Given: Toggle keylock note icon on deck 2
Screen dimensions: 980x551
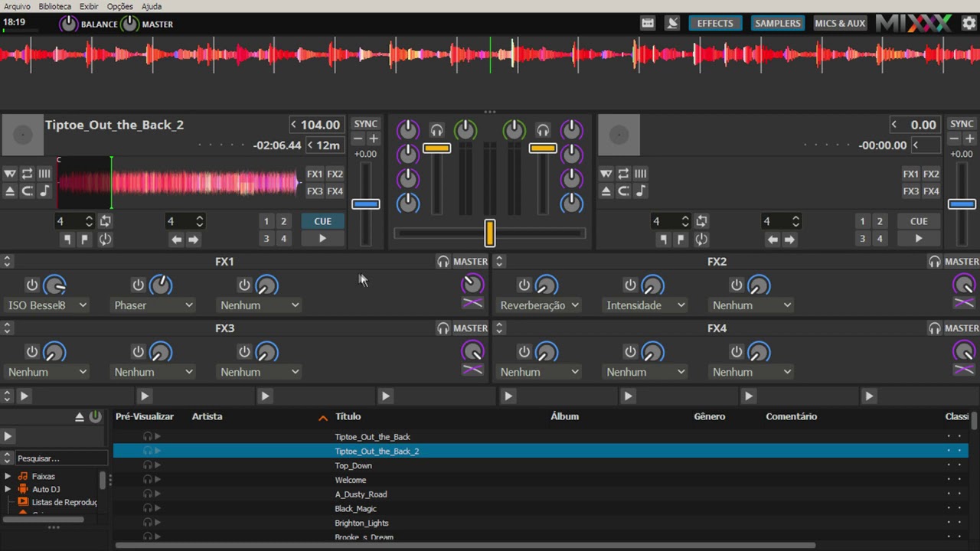Looking at the screenshot, I should (641, 191).
